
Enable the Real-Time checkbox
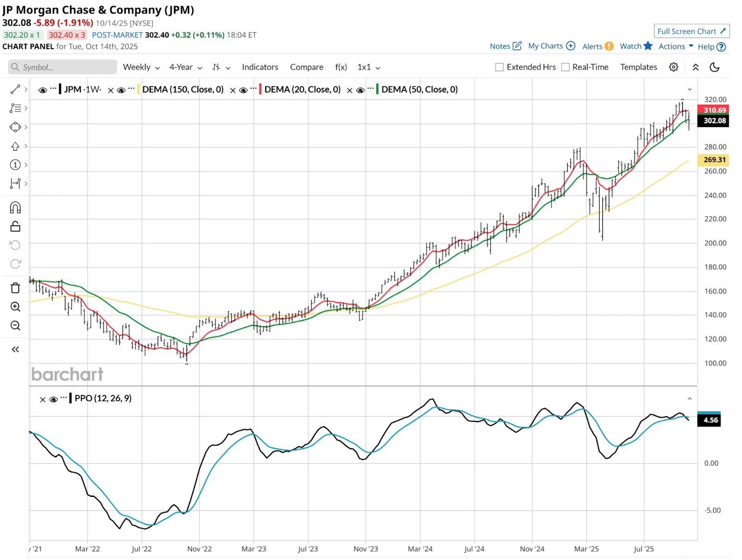point(565,67)
